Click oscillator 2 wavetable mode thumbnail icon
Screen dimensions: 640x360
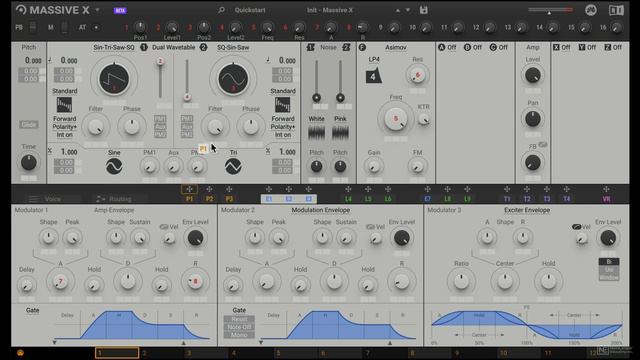(282, 105)
